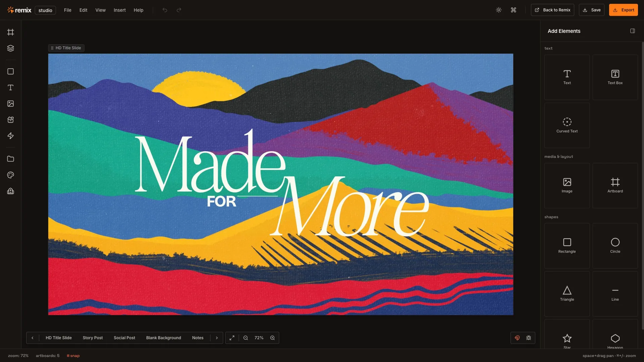Open the folder icon in left sidebar
The height and width of the screenshot is (362, 644).
click(x=10, y=159)
